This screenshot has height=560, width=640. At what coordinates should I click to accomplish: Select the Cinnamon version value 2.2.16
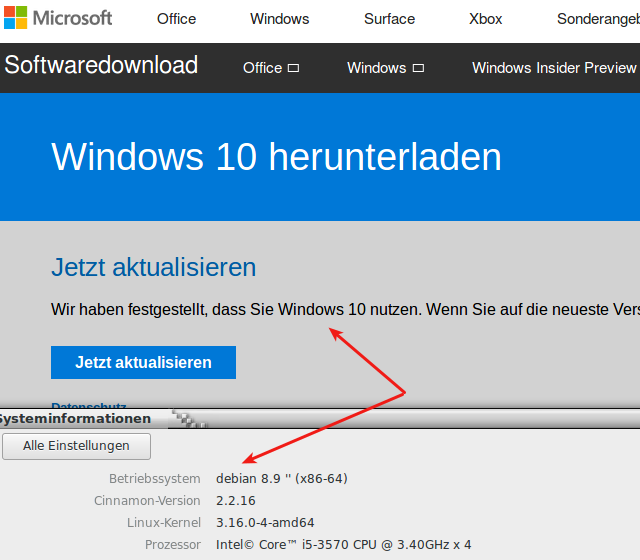point(236,500)
